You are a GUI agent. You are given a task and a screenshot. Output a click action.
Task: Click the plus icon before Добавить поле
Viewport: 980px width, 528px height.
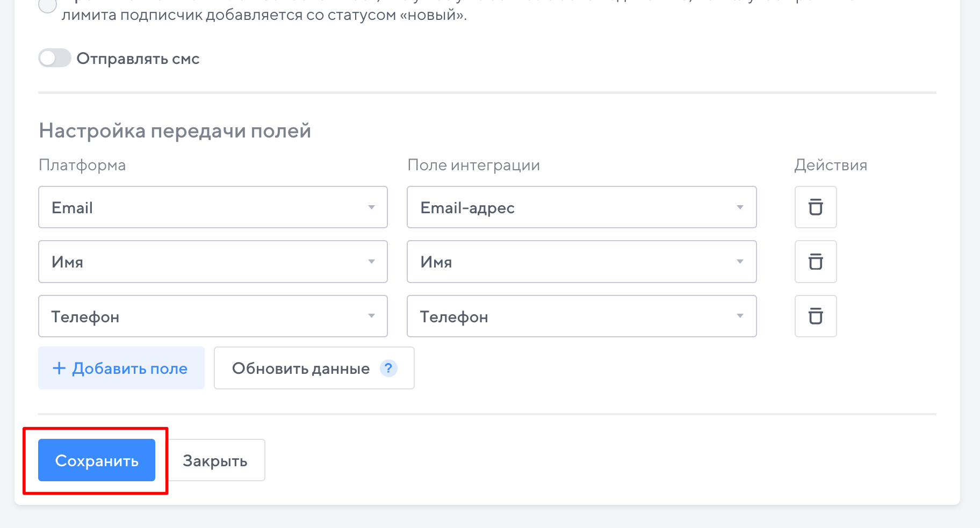pyautogui.click(x=59, y=368)
